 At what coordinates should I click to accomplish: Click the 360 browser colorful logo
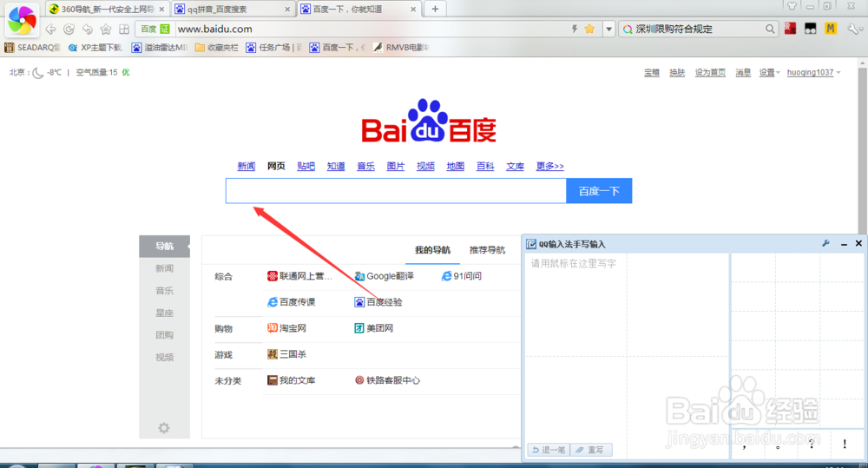(22, 19)
